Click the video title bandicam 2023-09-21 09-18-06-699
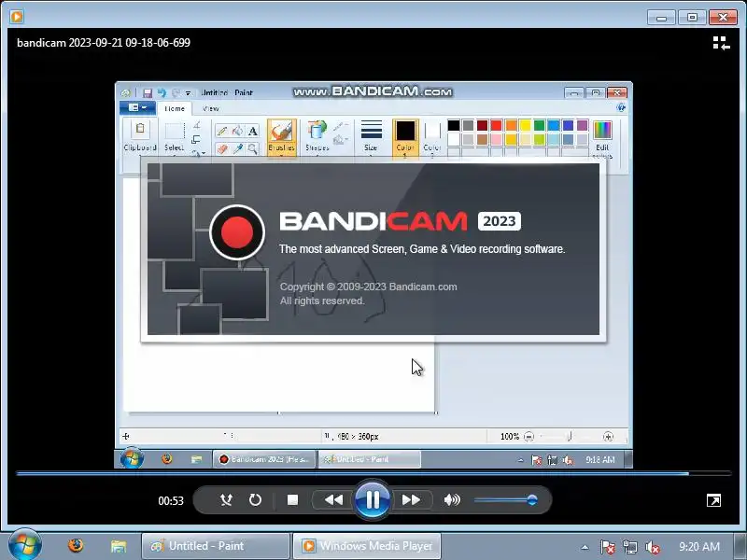 (104, 43)
